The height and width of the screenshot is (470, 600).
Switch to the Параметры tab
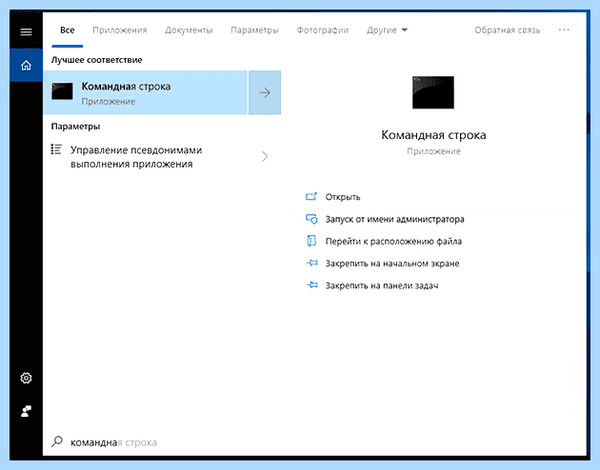point(254,30)
